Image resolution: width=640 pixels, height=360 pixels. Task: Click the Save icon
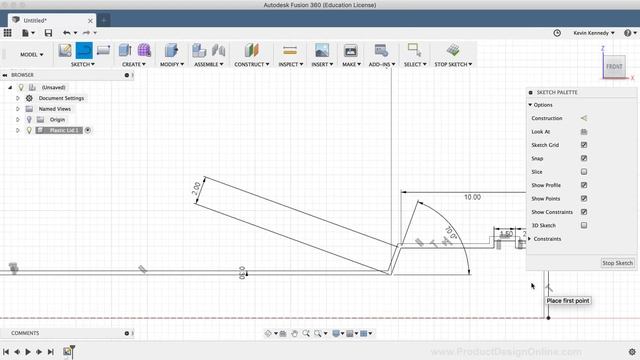tap(48, 33)
